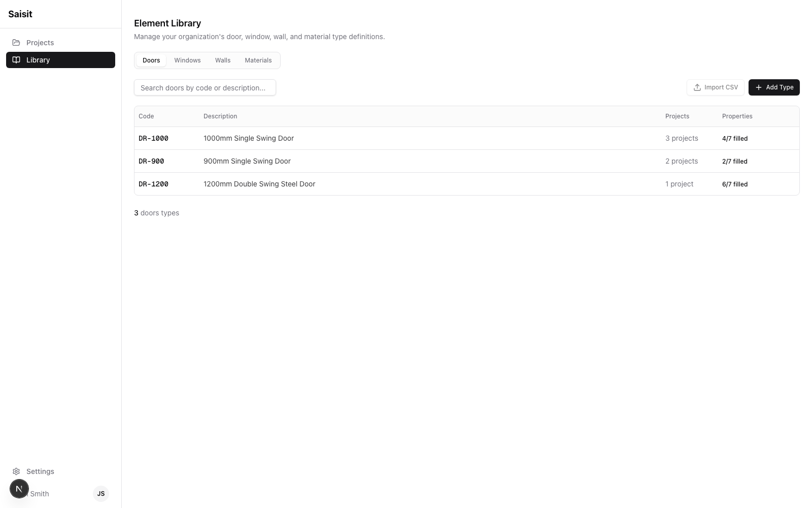812x508 pixels.
Task: Open the Walls tab
Action: (x=223, y=60)
